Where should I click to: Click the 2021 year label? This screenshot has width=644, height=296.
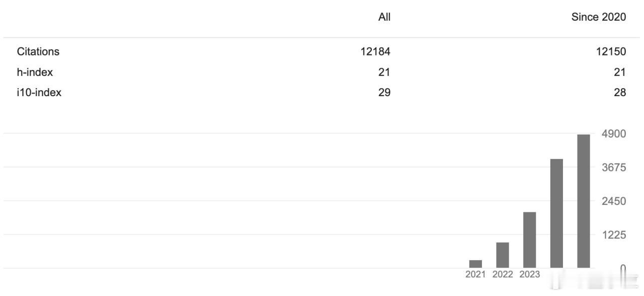pos(475,274)
